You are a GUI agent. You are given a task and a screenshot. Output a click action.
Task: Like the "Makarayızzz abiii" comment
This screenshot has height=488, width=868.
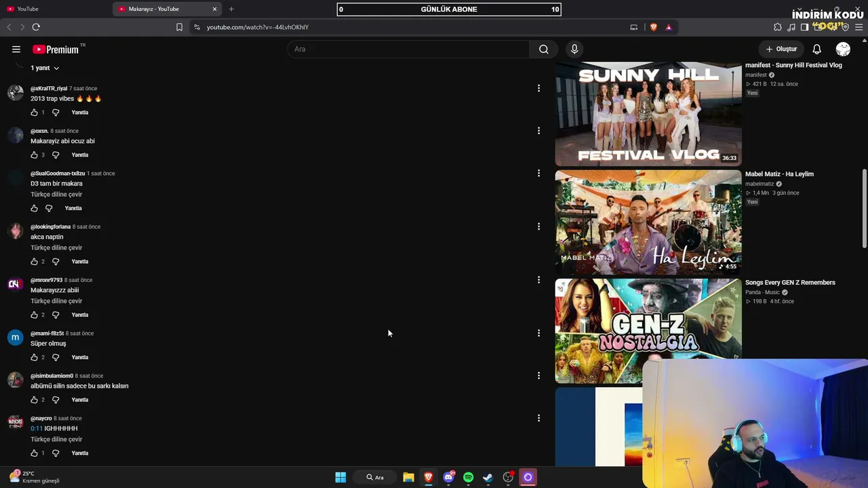(35, 315)
